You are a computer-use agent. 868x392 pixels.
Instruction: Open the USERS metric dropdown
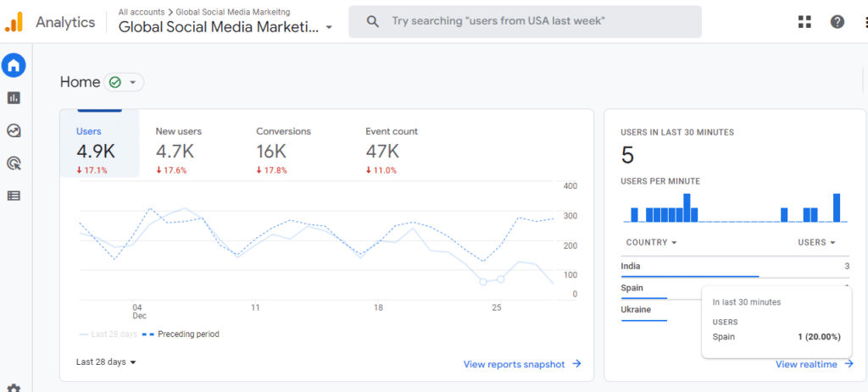pos(816,242)
